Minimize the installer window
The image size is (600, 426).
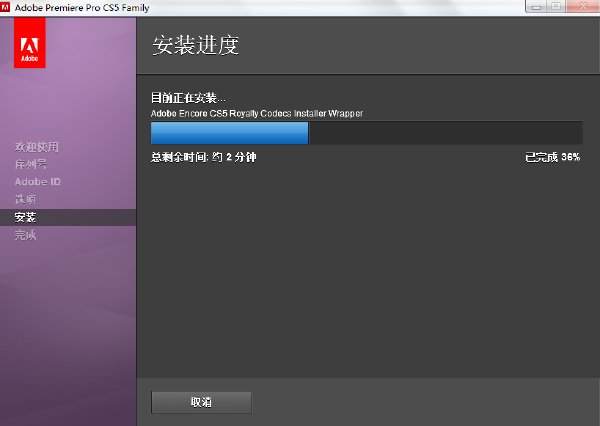click(536, 7)
